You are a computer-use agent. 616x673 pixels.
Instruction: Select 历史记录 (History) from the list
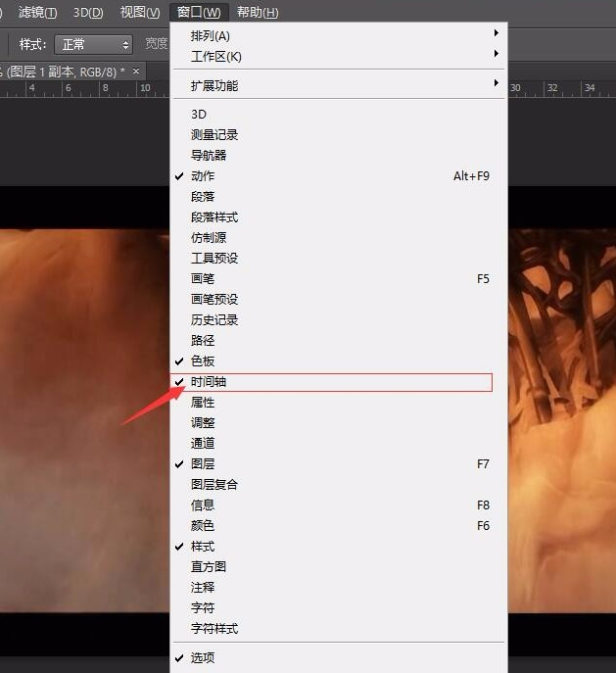click(x=214, y=320)
